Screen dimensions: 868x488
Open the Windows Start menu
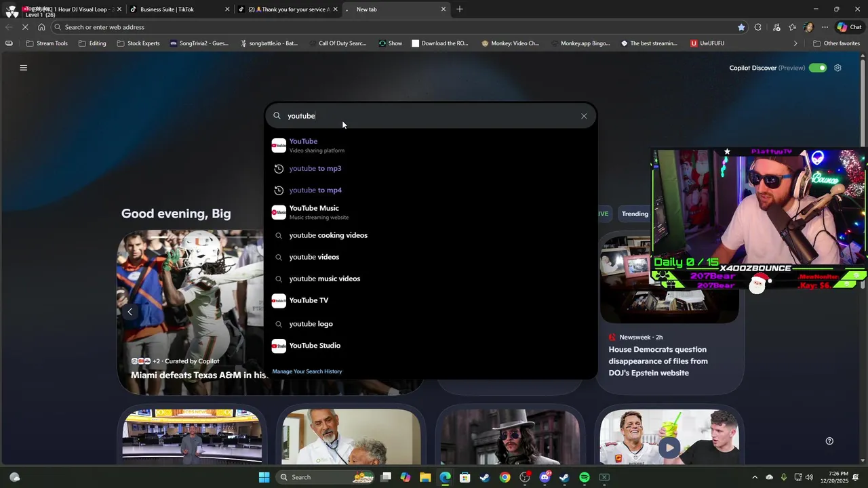point(264,477)
